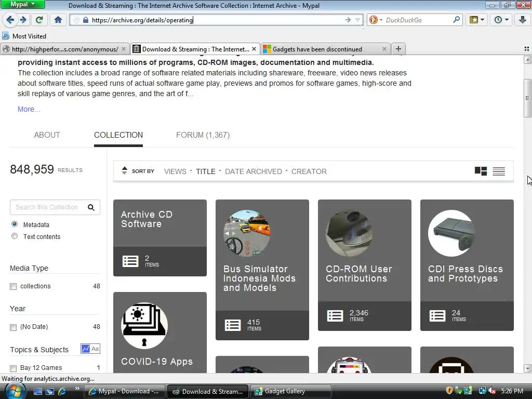Click the address bar URL field
532x399 pixels.
click(217, 20)
